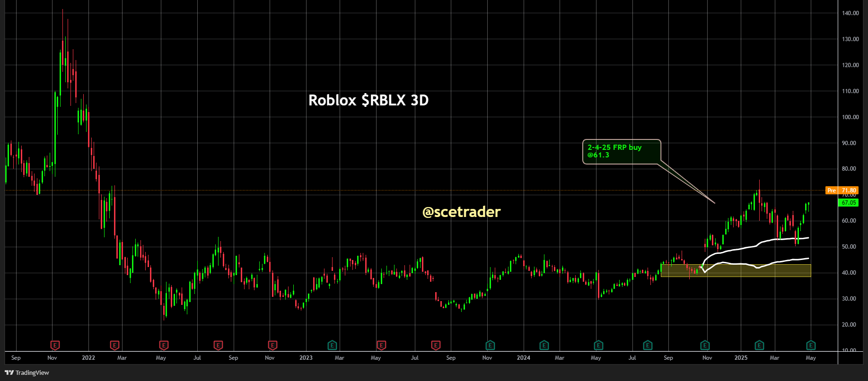Image resolution: width=868 pixels, height=381 pixels.
Task: Click the 130.00 price axis label
Action: pos(850,39)
